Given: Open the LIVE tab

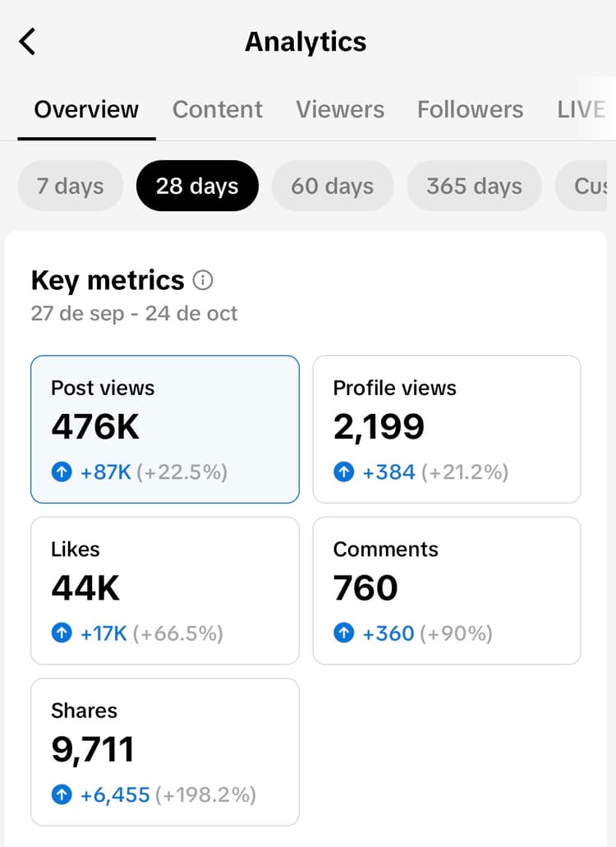Looking at the screenshot, I should click(x=582, y=109).
